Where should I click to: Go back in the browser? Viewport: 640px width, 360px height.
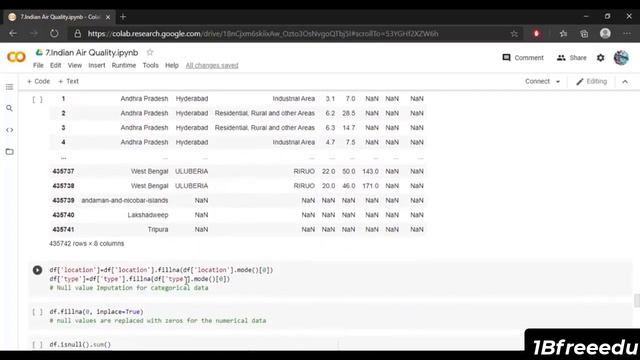coord(13,33)
